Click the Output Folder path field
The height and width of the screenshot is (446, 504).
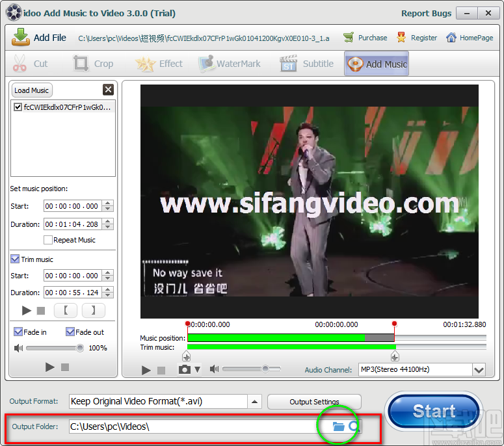(199, 426)
